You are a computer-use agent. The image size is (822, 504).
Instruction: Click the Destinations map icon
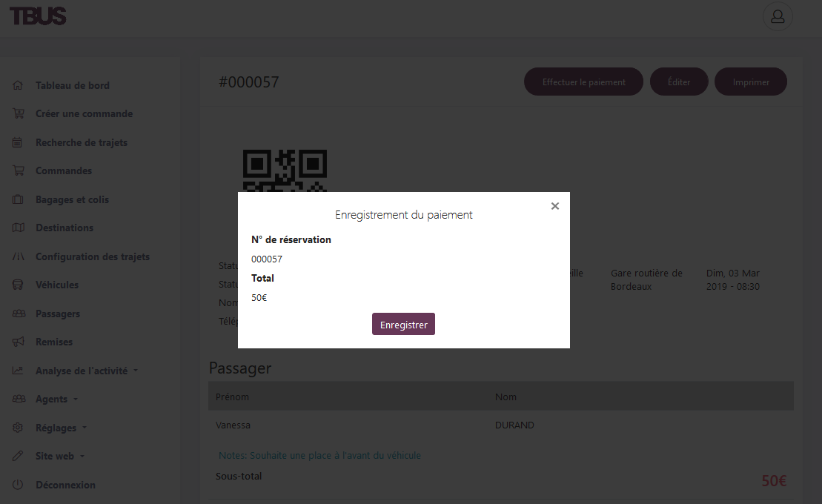coord(19,228)
